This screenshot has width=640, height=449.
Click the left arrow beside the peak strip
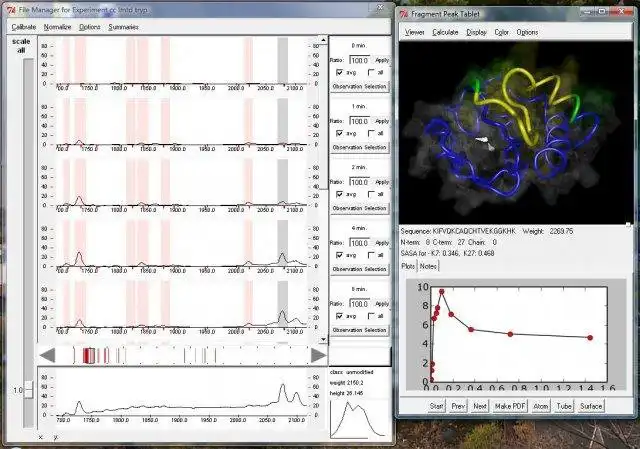click(x=47, y=355)
